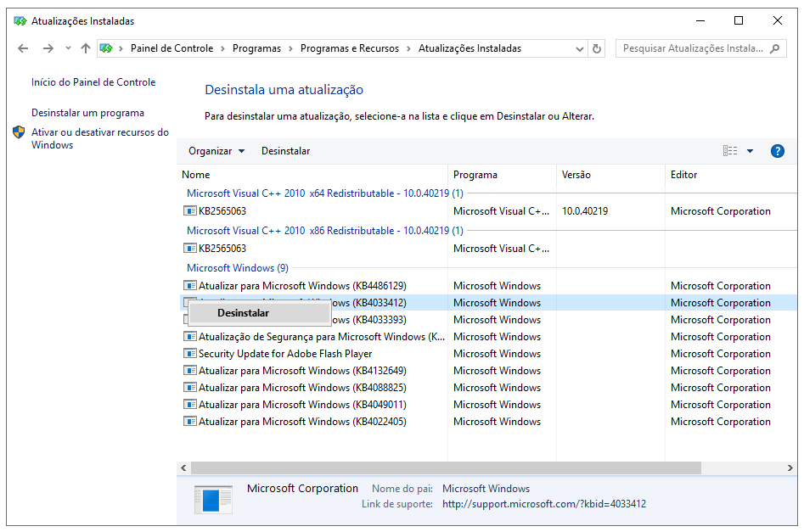Screen dimensions: 804x532
Task: Open the help question mark icon
Action: pyautogui.click(x=777, y=151)
